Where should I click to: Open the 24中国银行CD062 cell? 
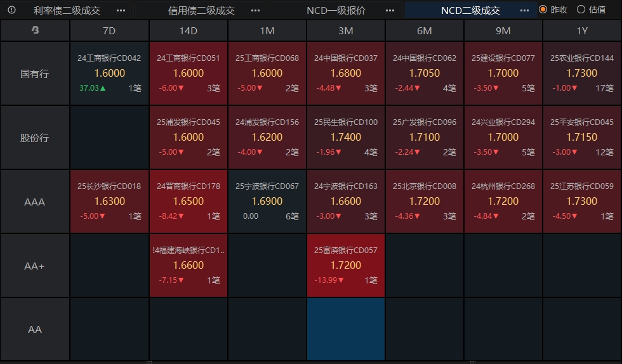tap(425, 74)
